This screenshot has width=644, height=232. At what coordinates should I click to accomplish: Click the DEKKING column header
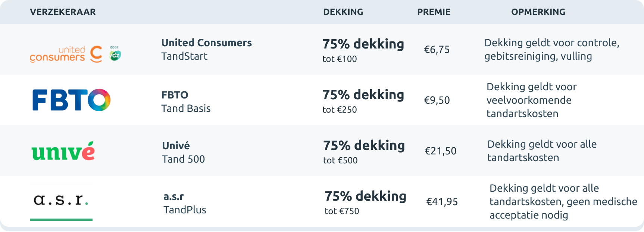pos(343,12)
